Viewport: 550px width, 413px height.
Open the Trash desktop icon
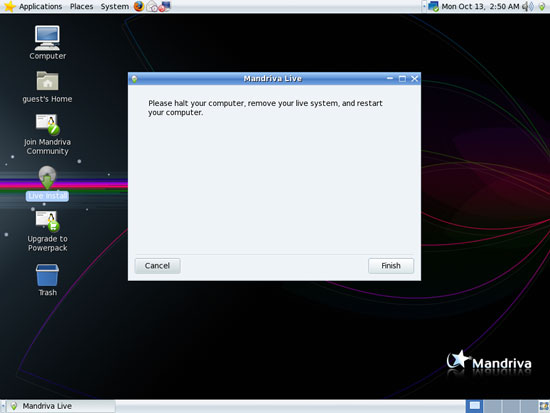pyautogui.click(x=47, y=280)
